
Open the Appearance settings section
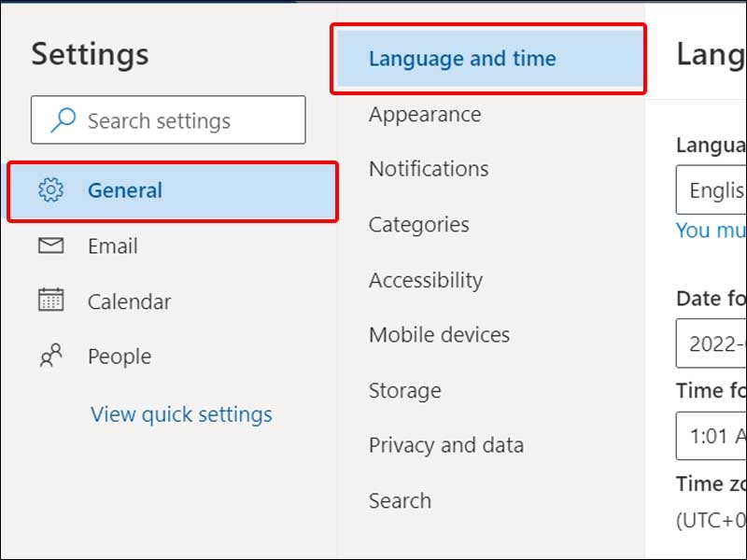pyautogui.click(x=425, y=115)
